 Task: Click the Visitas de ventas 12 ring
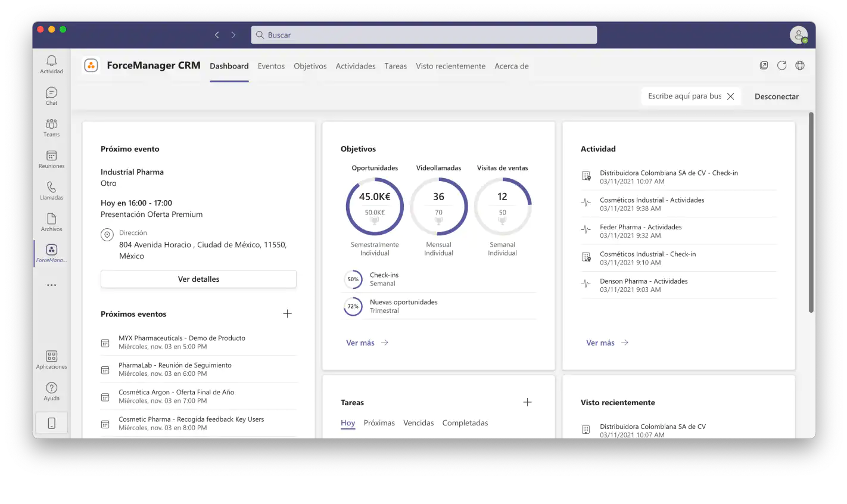pyautogui.click(x=503, y=207)
